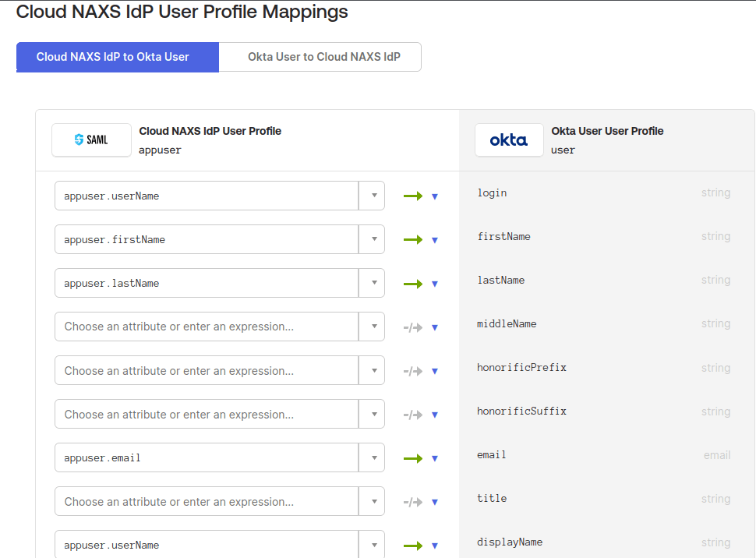Image resolution: width=756 pixels, height=558 pixels.
Task: Expand attribute dropdown for login's appuser.userName field
Action: [372, 196]
